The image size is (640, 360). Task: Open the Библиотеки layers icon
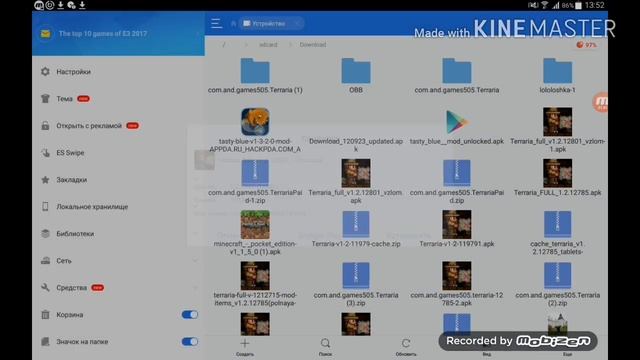(45, 233)
